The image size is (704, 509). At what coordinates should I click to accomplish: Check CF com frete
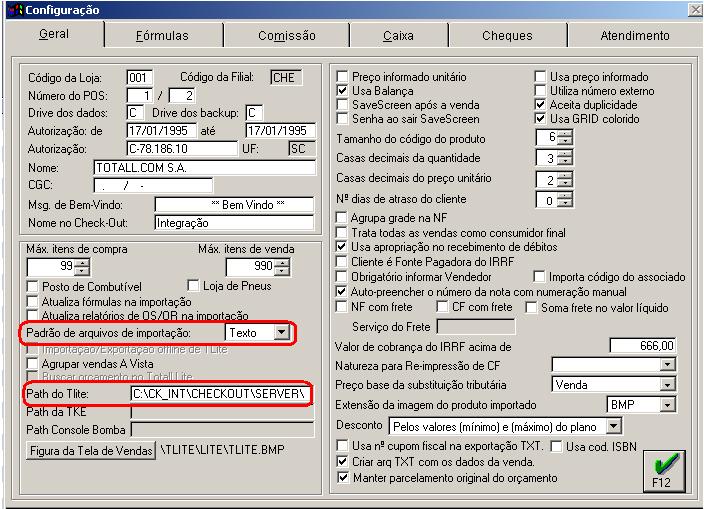442,307
